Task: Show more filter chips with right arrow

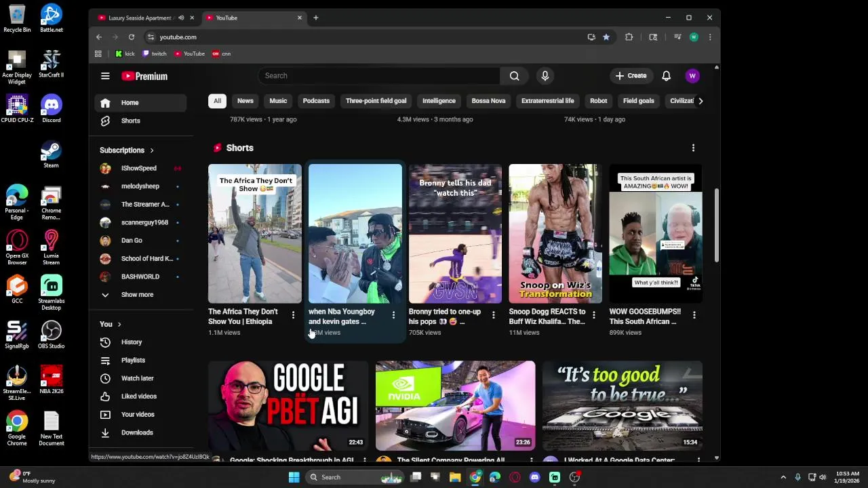Action: tap(701, 101)
